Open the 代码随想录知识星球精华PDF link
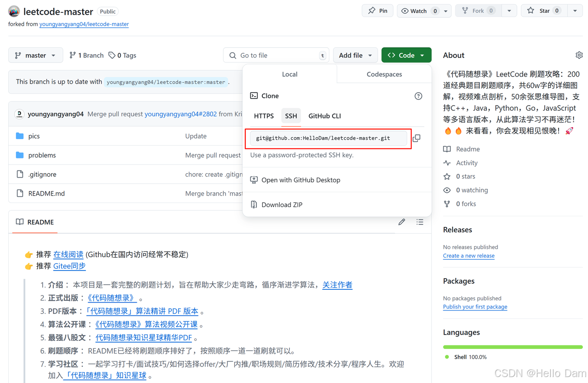Screen dimensions: 588x383 pos(143,338)
